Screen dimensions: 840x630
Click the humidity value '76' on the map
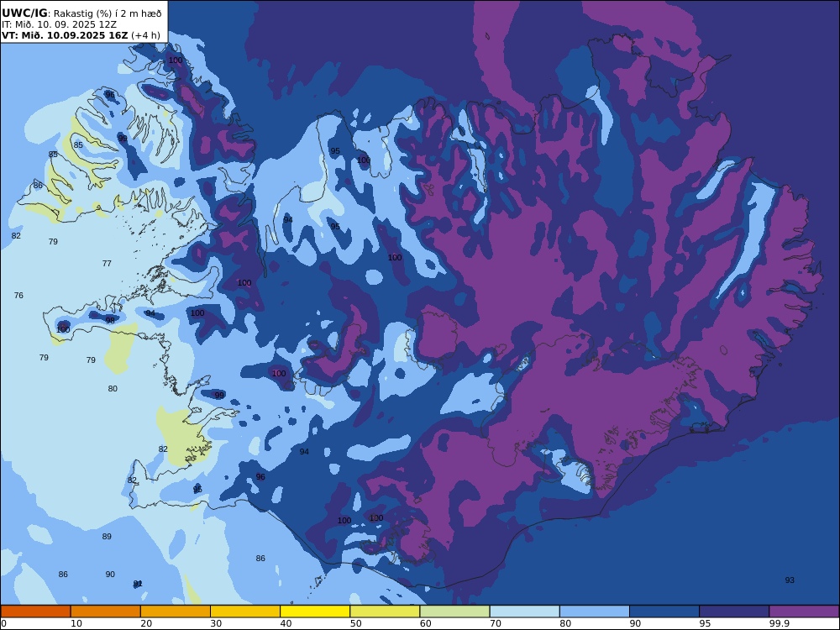coord(18,295)
